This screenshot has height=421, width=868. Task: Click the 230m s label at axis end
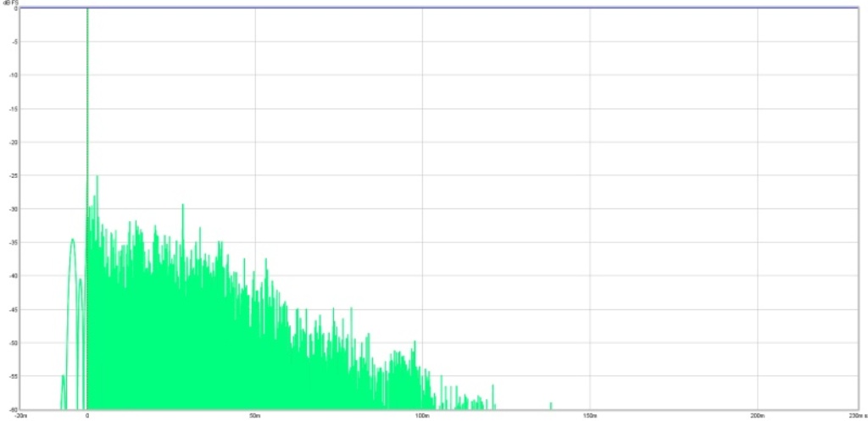[x=859, y=414]
